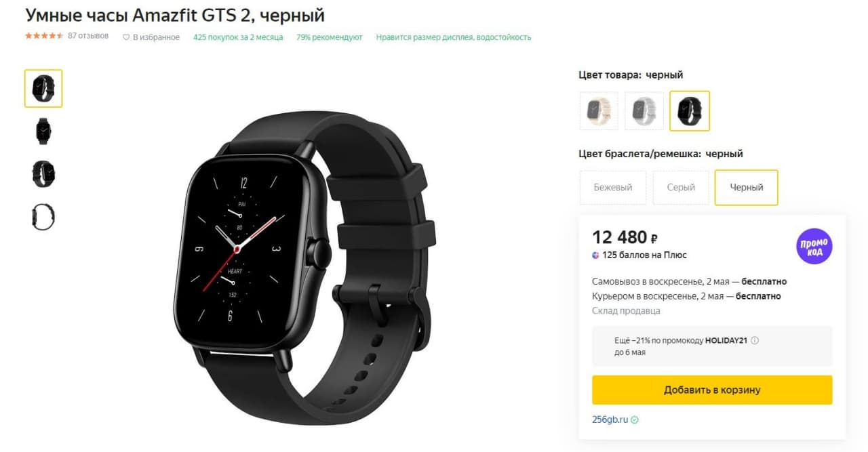
Task: Choose the Бежевый strap color option
Action: (x=613, y=187)
